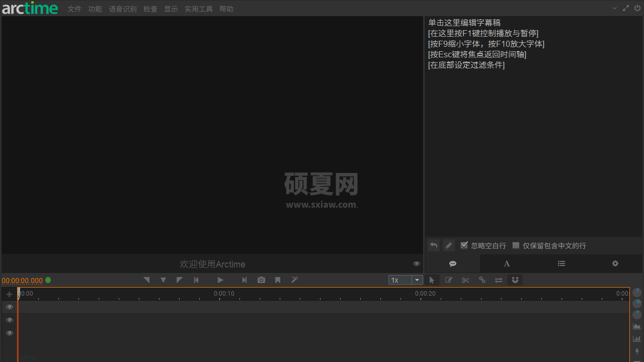Toggle visibility eye of third track
This screenshot has width=644, height=362.
9,333
